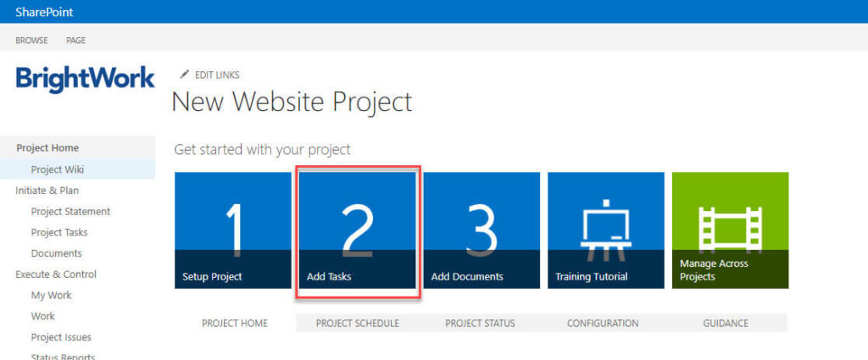Click the BrightWork logo
The height and width of the screenshot is (360, 868).
point(85,80)
